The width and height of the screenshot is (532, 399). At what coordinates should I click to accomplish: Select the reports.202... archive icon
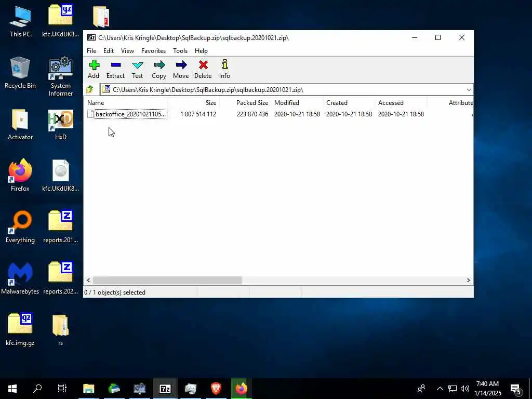[60, 278]
